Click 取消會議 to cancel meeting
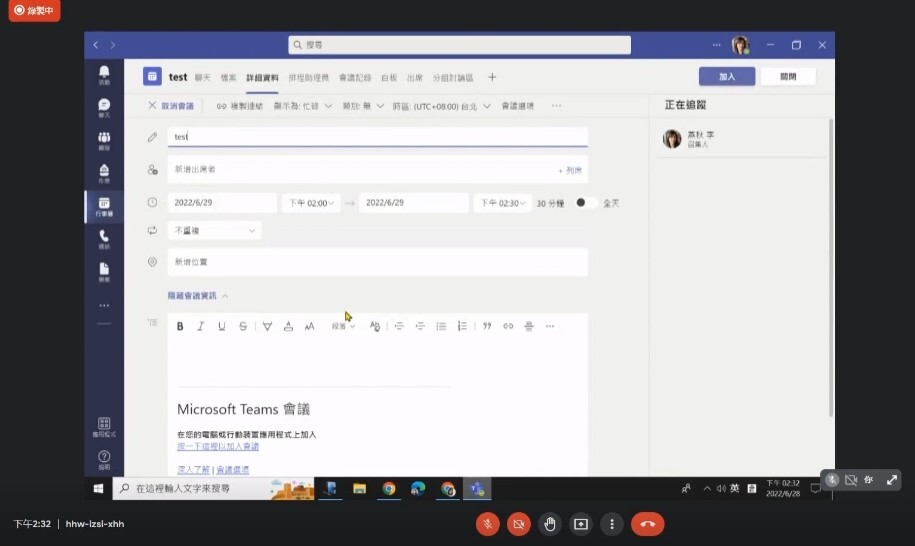This screenshot has width=915, height=546. click(171, 106)
